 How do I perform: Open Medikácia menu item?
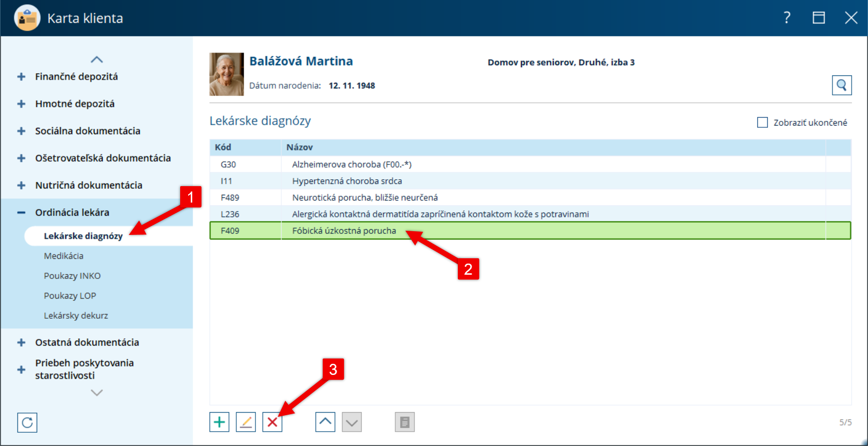[x=64, y=256]
